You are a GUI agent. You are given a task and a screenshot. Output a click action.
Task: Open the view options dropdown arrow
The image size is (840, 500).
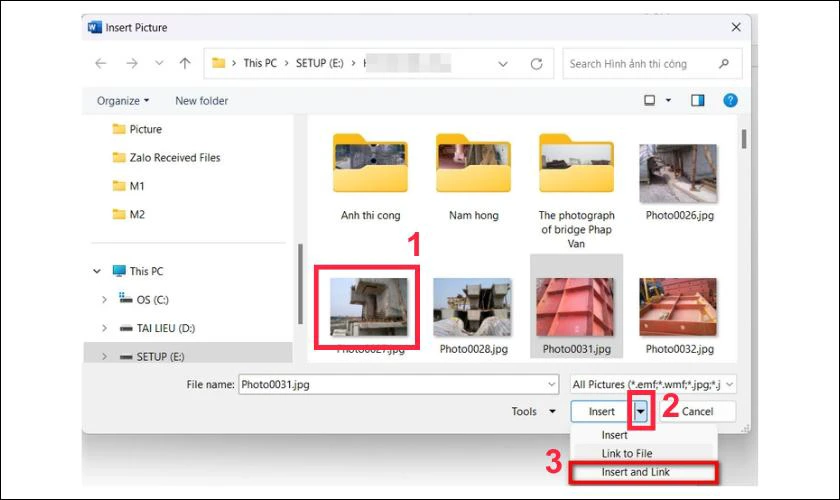(668, 100)
